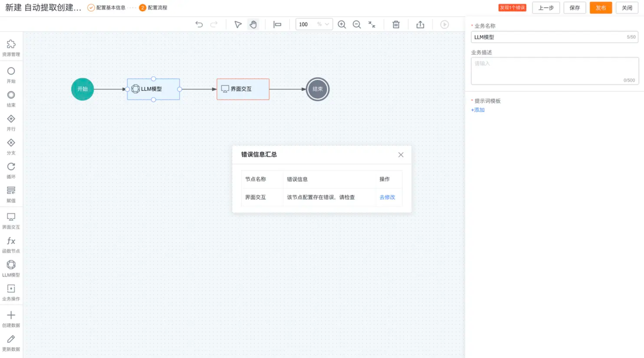Click the 业务描述 text area

(555, 71)
